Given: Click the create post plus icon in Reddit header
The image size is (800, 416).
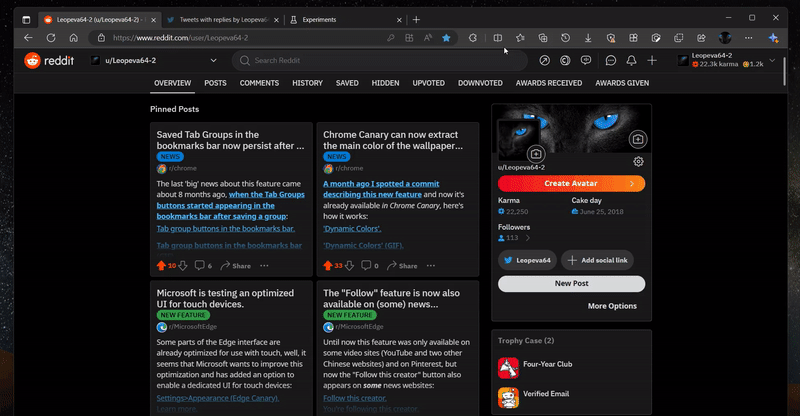Looking at the screenshot, I should pyautogui.click(x=652, y=61).
